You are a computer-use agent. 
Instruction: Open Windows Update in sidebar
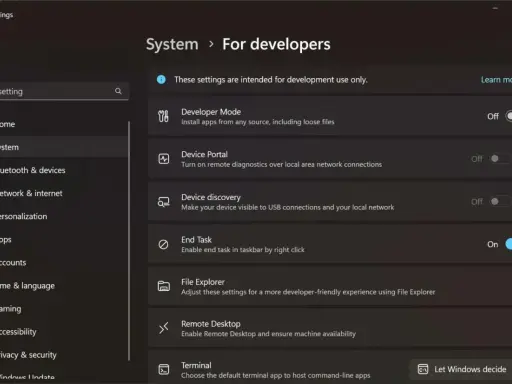coord(63,377)
